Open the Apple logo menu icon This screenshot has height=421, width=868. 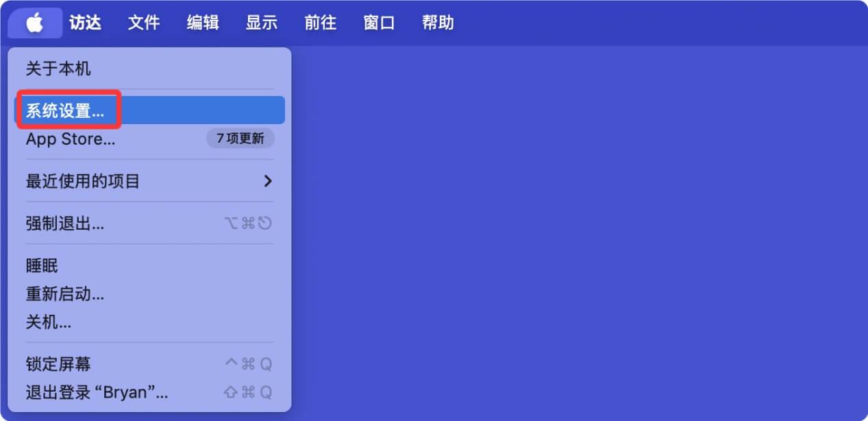[34, 22]
